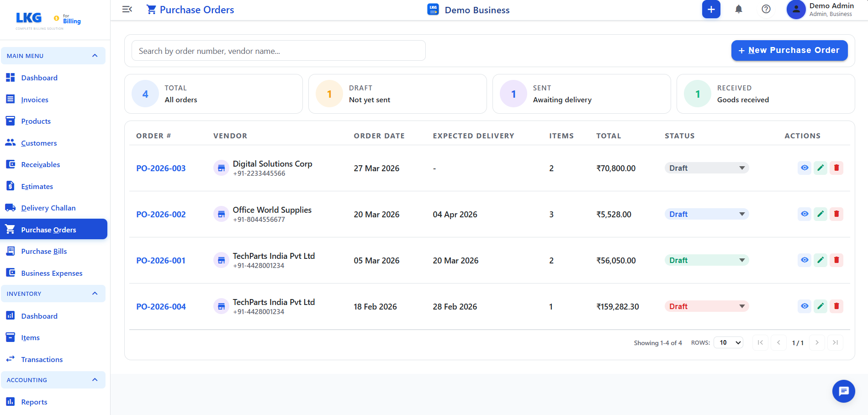Go to next page of results
This screenshot has height=415, width=868.
pos(817,343)
